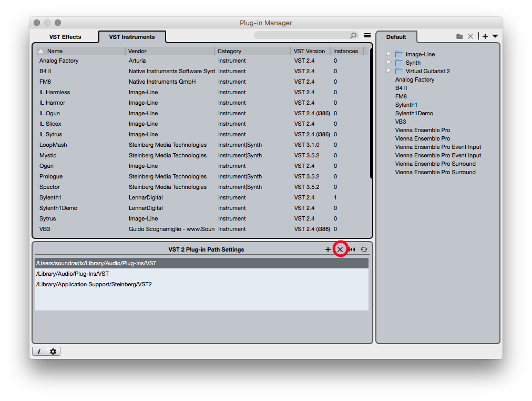Sort list by Name column header
Screen dimensions: 532x401
[81, 51]
